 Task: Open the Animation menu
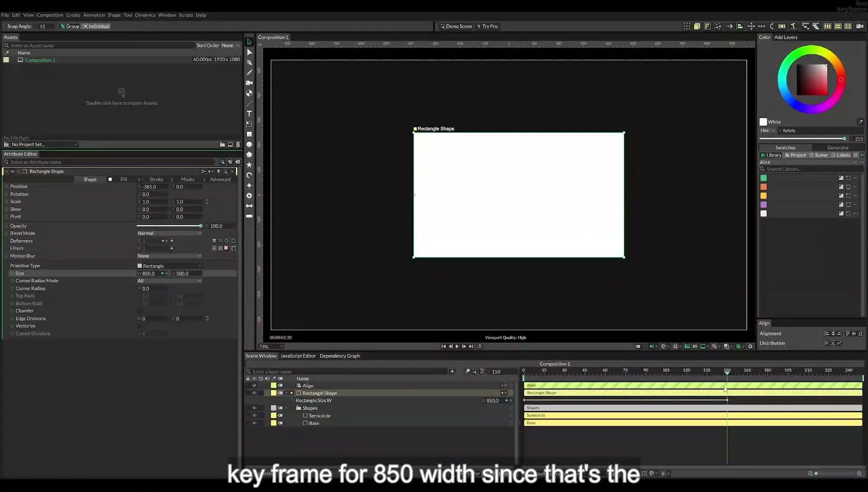pos(94,15)
